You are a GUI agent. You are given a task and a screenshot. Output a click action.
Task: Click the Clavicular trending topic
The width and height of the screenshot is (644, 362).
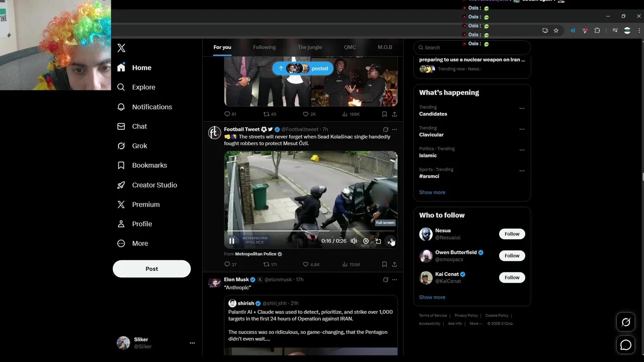click(431, 135)
